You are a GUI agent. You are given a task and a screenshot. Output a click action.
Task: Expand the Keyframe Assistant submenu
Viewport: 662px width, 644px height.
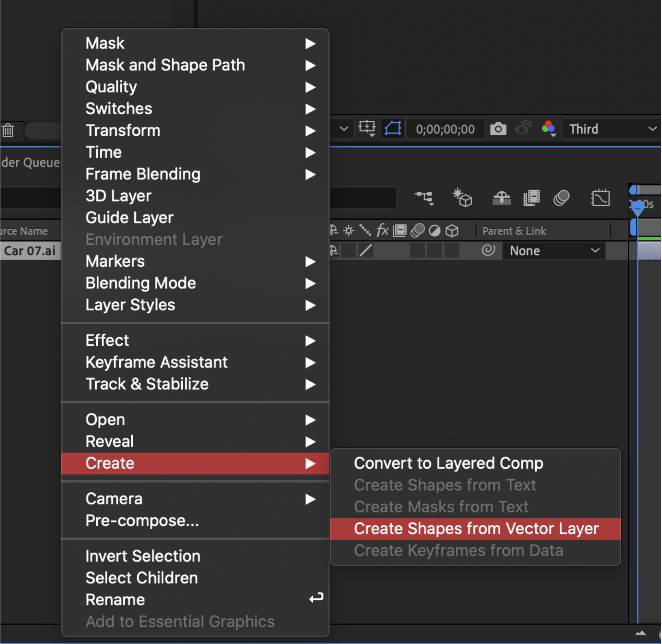196,362
